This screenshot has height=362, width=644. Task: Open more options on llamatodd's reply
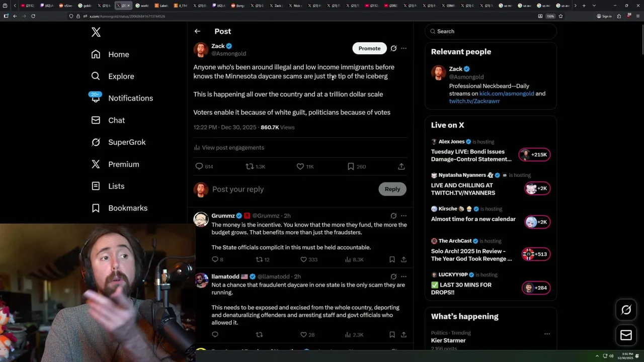pyautogui.click(x=404, y=277)
